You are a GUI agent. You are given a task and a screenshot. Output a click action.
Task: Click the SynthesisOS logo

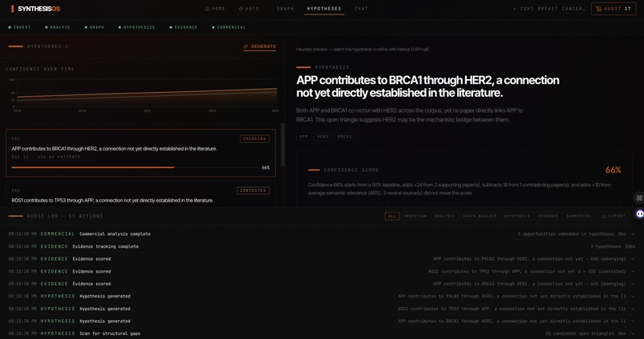(35, 9)
